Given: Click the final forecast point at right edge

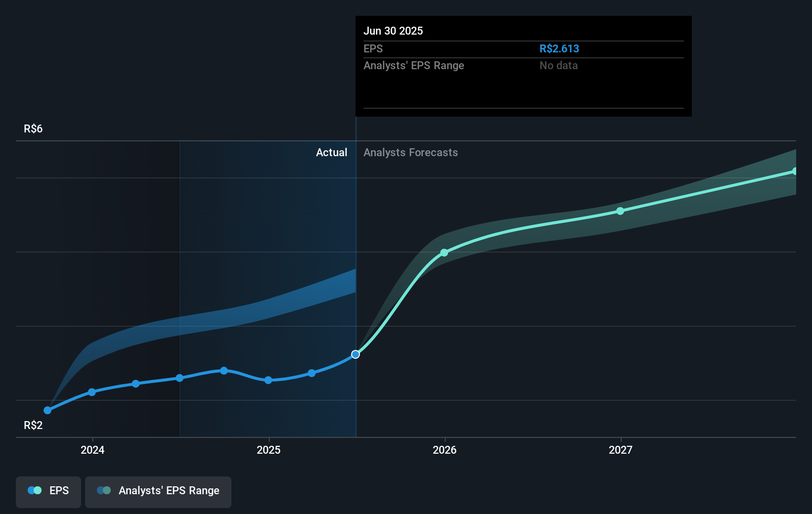Looking at the screenshot, I should point(795,171).
